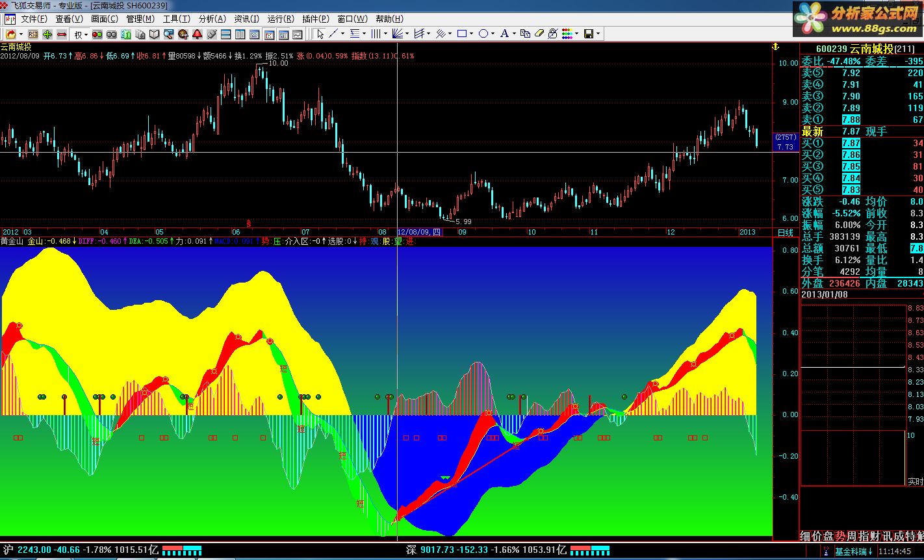Expand the color palette dropdown arrow
Image resolution: width=924 pixels, height=560 pixels.
[x=577, y=34]
